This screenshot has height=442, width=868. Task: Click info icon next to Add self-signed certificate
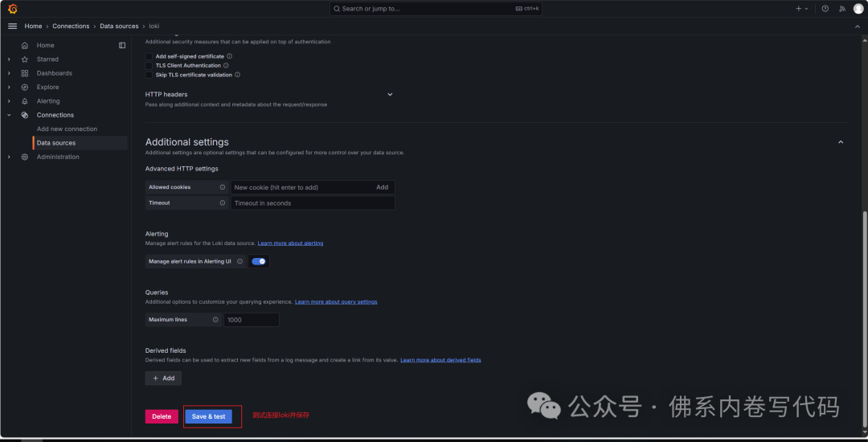click(x=229, y=56)
